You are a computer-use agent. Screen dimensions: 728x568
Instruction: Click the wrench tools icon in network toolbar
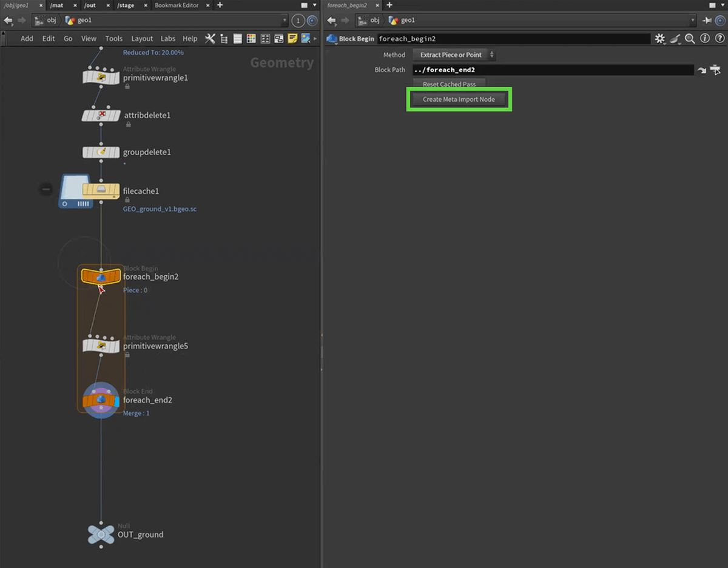coord(210,39)
